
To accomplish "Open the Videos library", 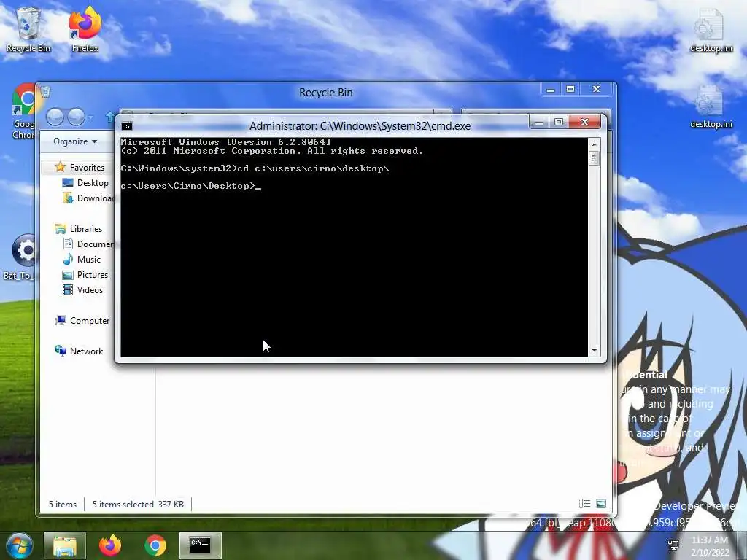I will coord(83,290).
